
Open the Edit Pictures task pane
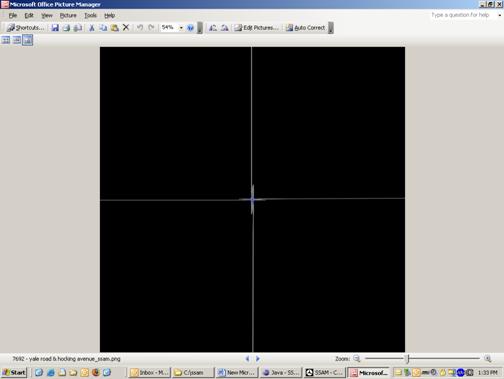click(256, 28)
